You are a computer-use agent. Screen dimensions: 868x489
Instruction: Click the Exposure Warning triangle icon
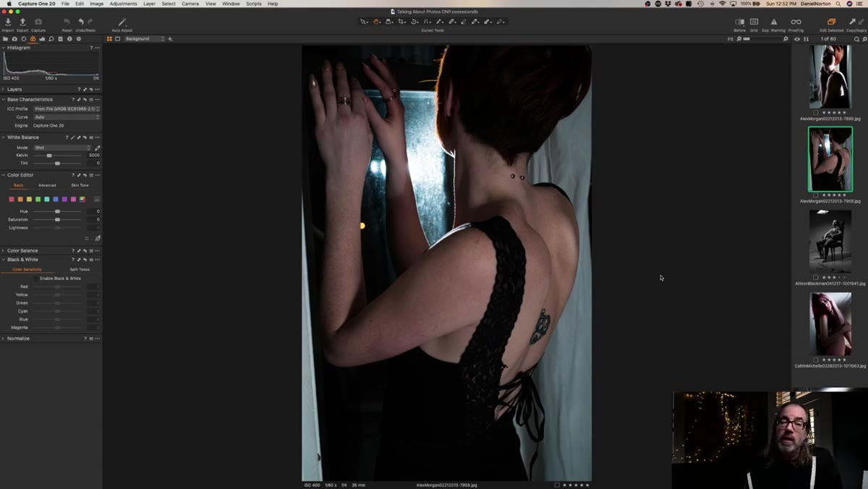tap(773, 22)
